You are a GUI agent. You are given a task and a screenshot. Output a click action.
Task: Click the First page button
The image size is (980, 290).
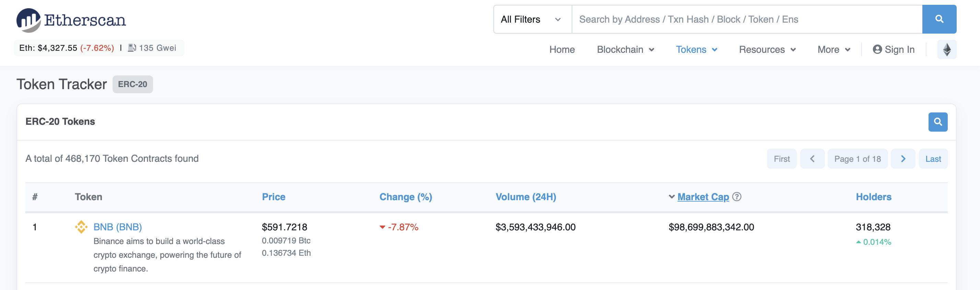point(782,159)
